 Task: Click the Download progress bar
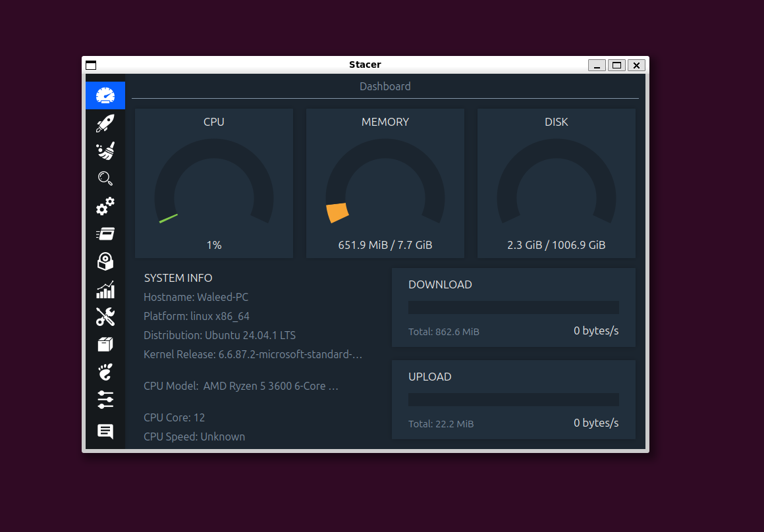click(513, 307)
